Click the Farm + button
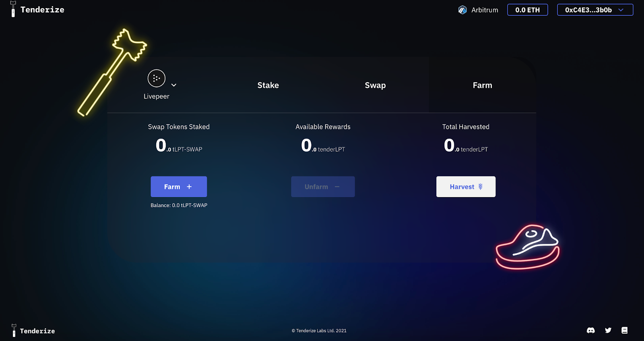 point(179,187)
